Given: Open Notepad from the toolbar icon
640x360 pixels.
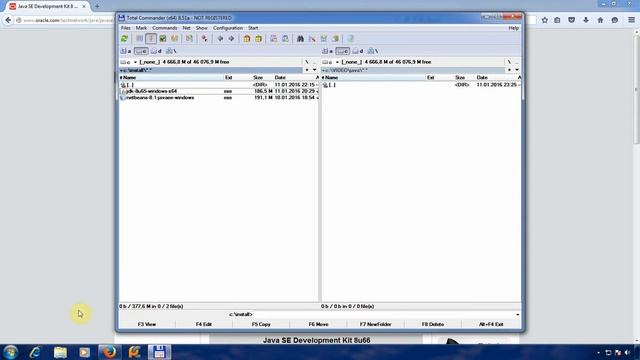Looking at the screenshot, I should coord(350,39).
